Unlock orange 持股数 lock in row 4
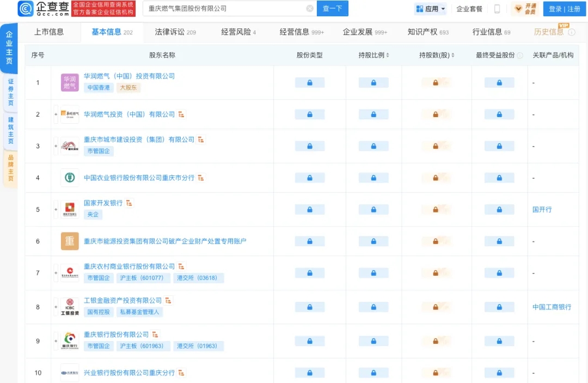Image resolution: width=588 pixels, height=383 pixels. click(x=436, y=178)
